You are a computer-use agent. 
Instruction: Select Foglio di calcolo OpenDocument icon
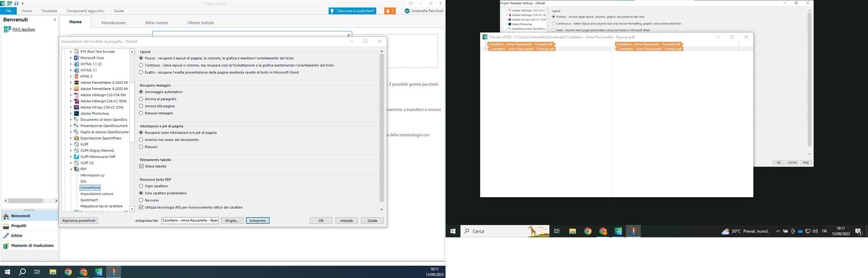tap(76, 132)
